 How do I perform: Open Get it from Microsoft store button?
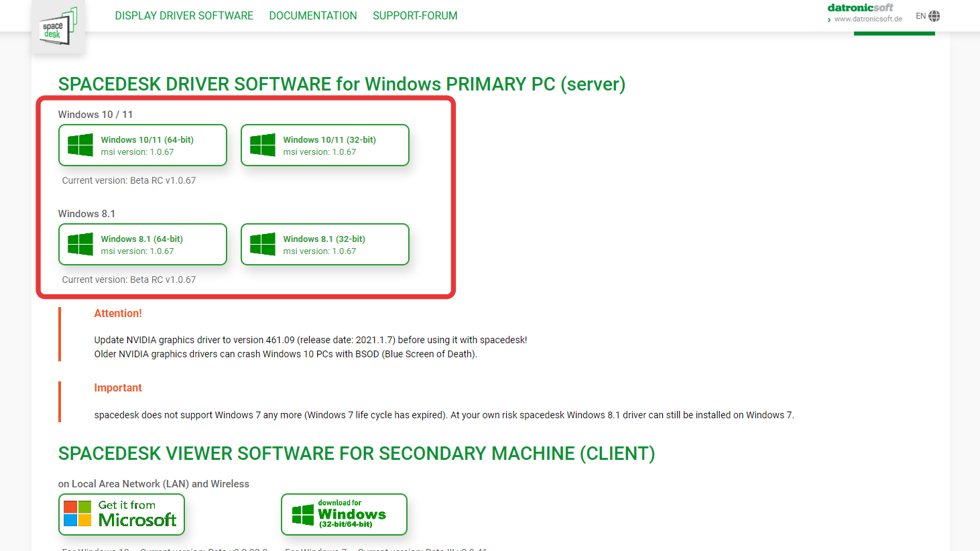121,514
